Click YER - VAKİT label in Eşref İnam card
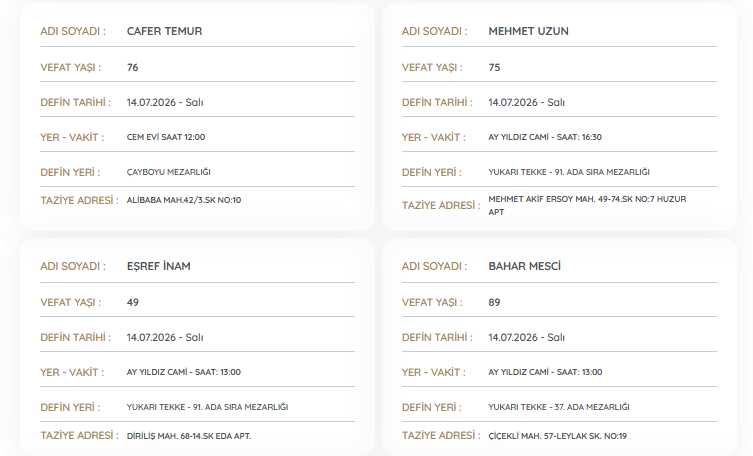The height and width of the screenshot is (456, 753). [x=72, y=372]
